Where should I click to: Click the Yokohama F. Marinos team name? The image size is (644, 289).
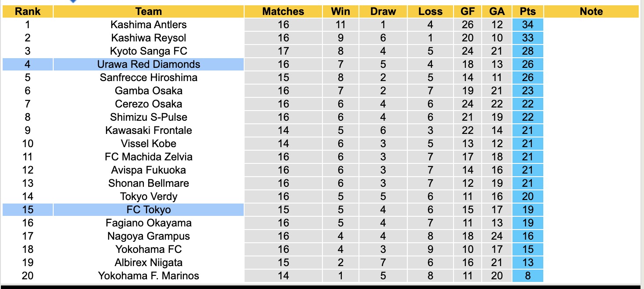tap(149, 276)
